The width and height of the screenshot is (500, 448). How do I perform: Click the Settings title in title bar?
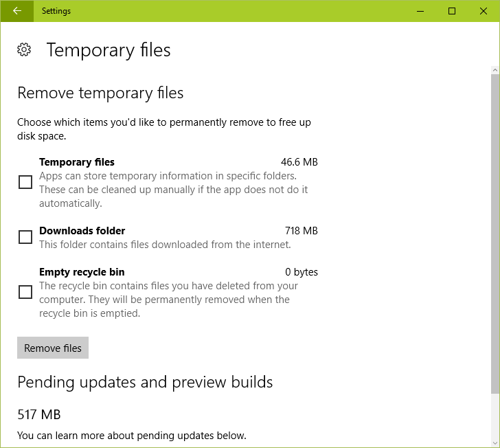pos(56,11)
